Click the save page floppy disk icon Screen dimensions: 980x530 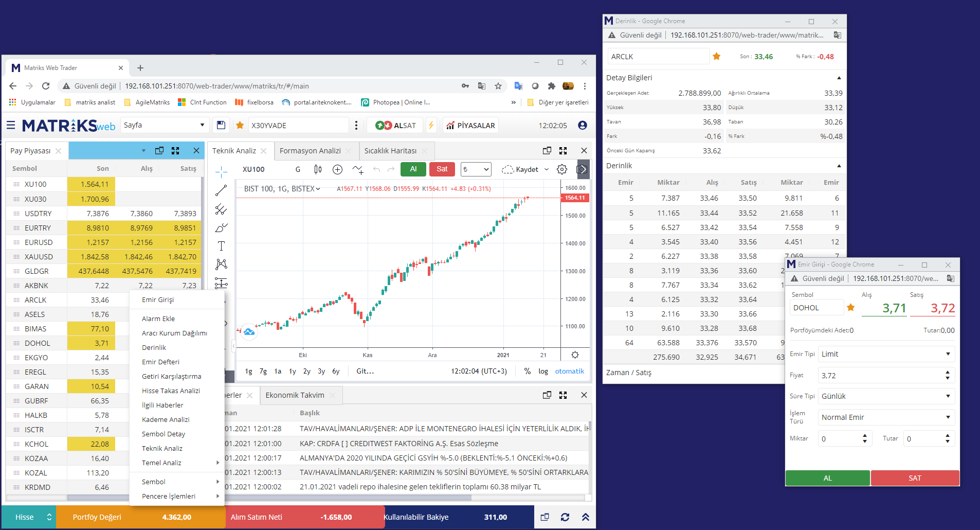(221, 125)
